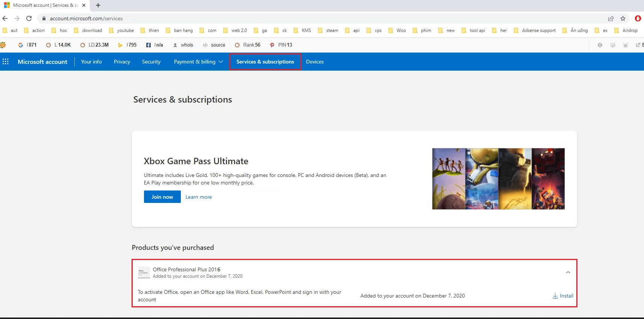This screenshot has height=319, width=644.
Task: Collapse the Office Professional Plus 2016 entry
Action: point(568,272)
